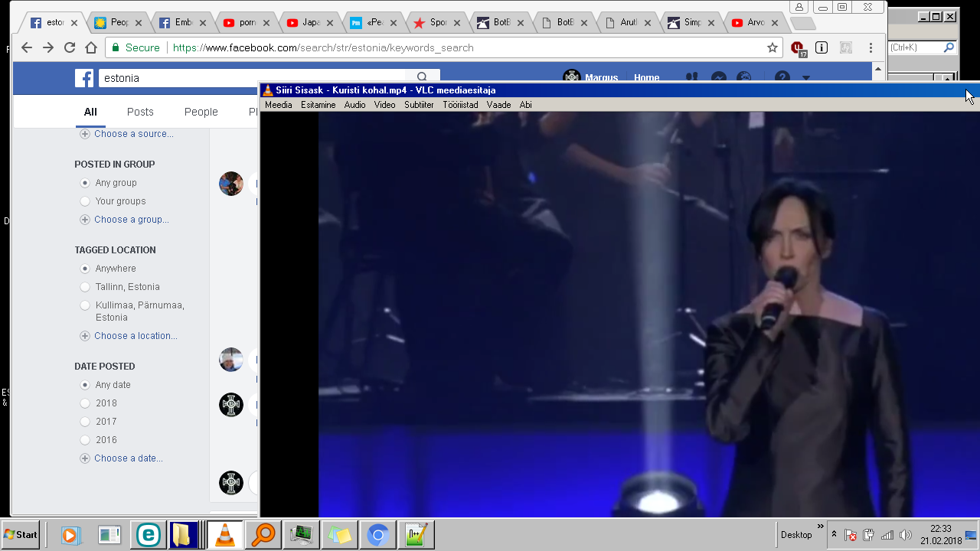Open VLC 'Video' menu

coord(384,105)
